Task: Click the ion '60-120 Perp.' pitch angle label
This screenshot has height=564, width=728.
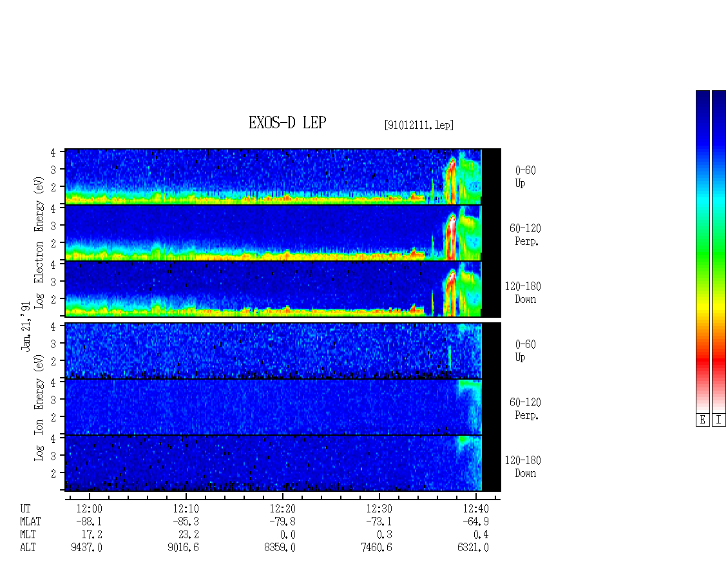Action: pos(525,409)
